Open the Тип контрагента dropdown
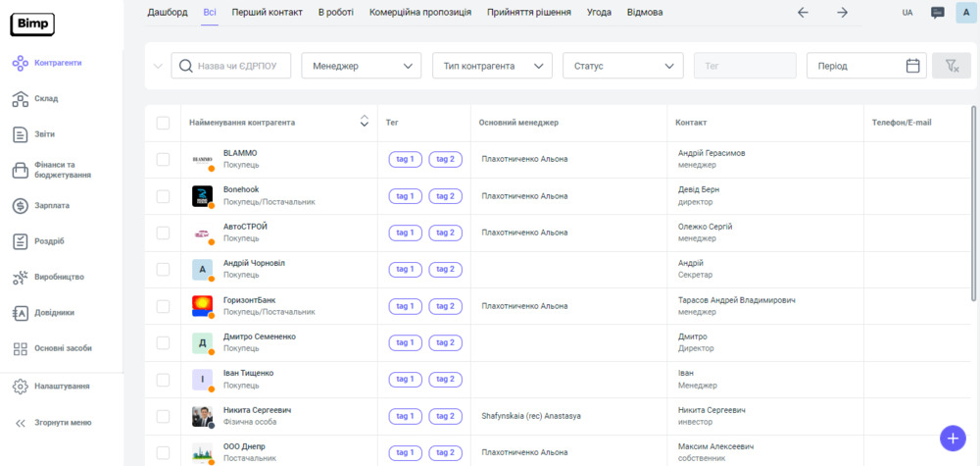 point(492,66)
